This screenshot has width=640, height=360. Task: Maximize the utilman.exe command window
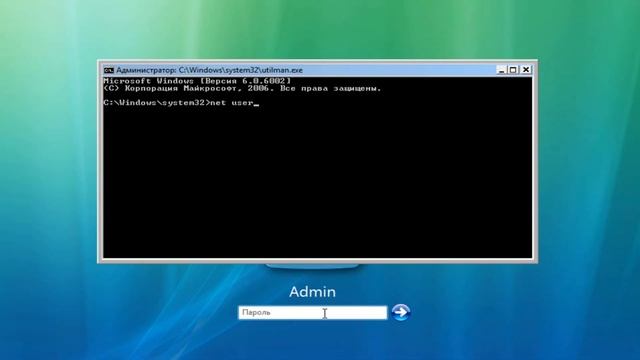tap(513, 70)
